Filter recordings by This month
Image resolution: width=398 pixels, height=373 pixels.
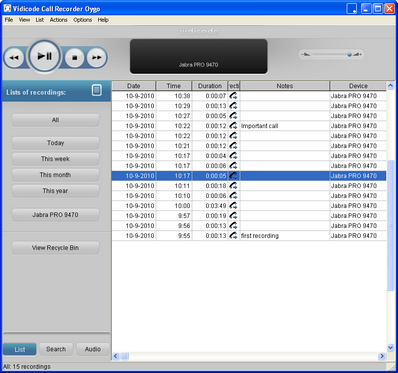pyautogui.click(x=55, y=175)
